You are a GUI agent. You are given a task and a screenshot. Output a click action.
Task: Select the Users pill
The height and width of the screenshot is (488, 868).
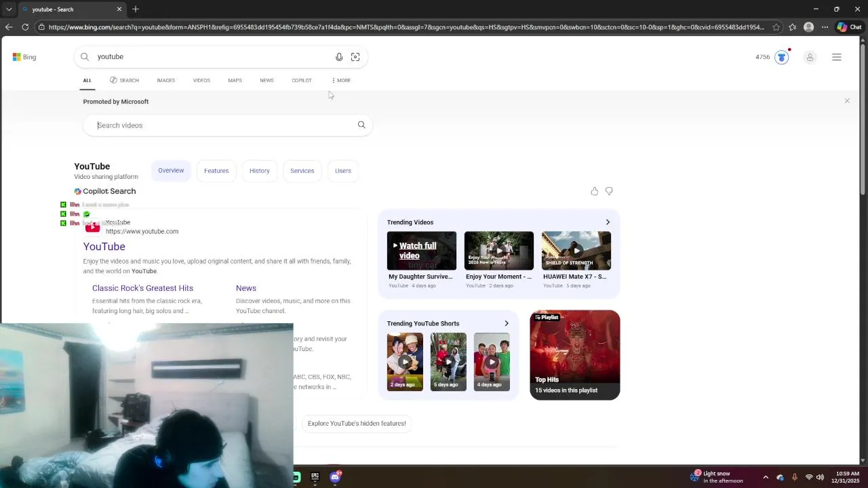pos(343,171)
